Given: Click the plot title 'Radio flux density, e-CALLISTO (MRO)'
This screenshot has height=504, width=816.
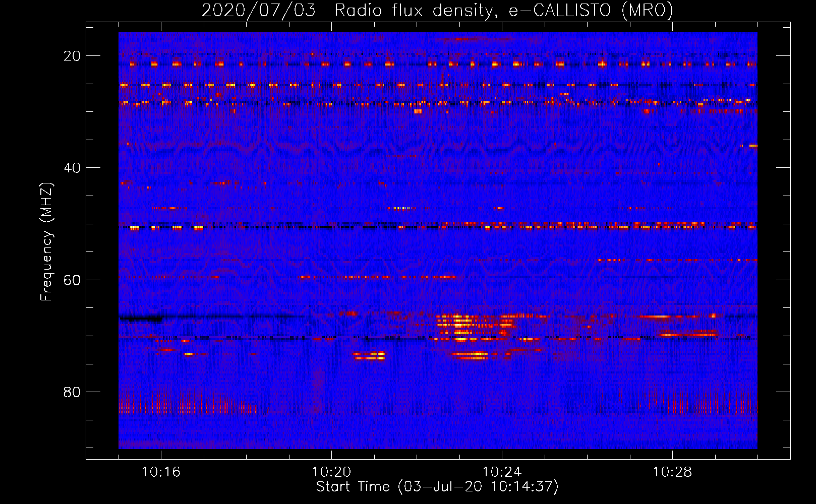Looking at the screenshot, I should (504, 10).
